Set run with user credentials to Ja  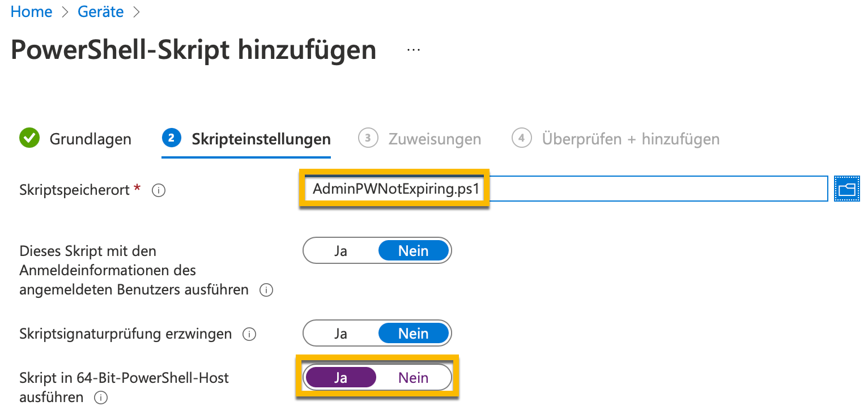341,251
